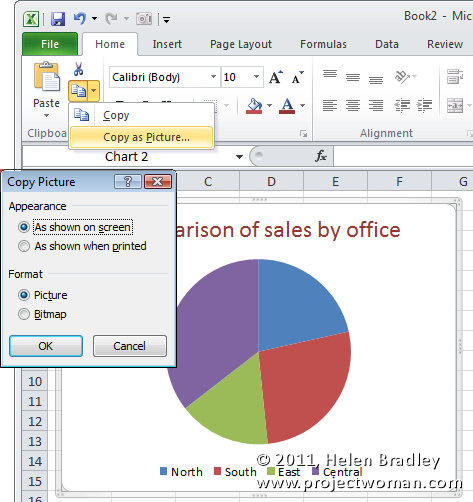Image resolution: width=473 pixels, height=502 pixels.
Task: Click the Cut scissors icon
Action: pyautogui.click(x=78, y=69)
